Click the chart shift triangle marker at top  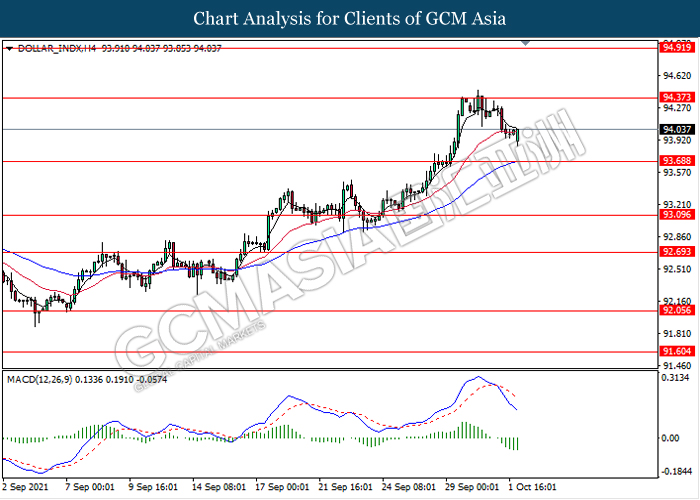[525, 43]
